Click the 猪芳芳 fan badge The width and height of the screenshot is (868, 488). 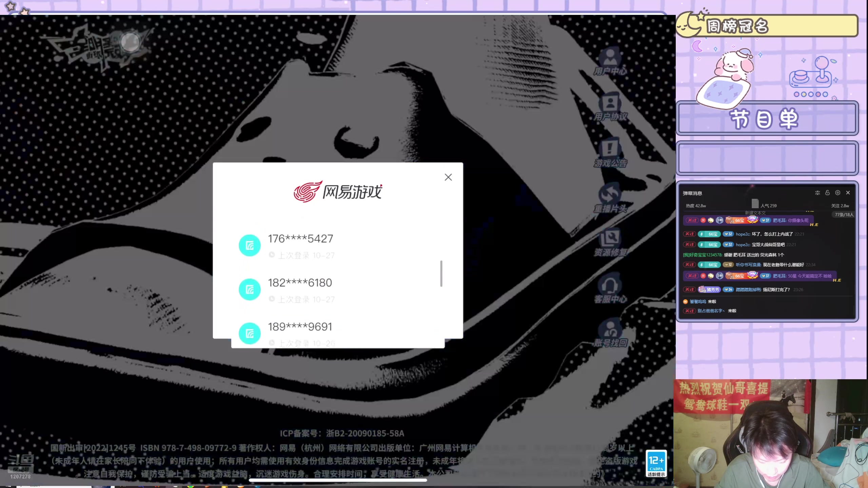(x=709, y=290)
